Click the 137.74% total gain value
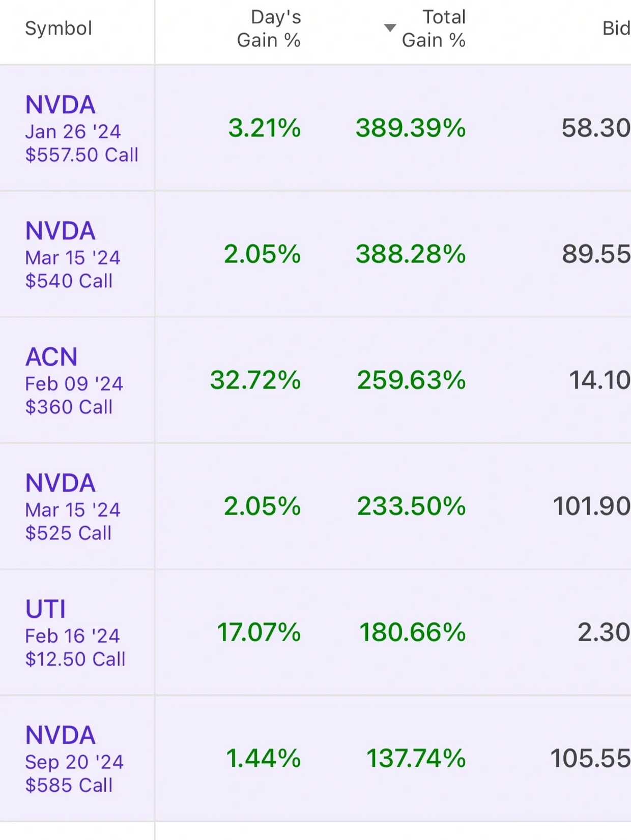 [416, 758]
